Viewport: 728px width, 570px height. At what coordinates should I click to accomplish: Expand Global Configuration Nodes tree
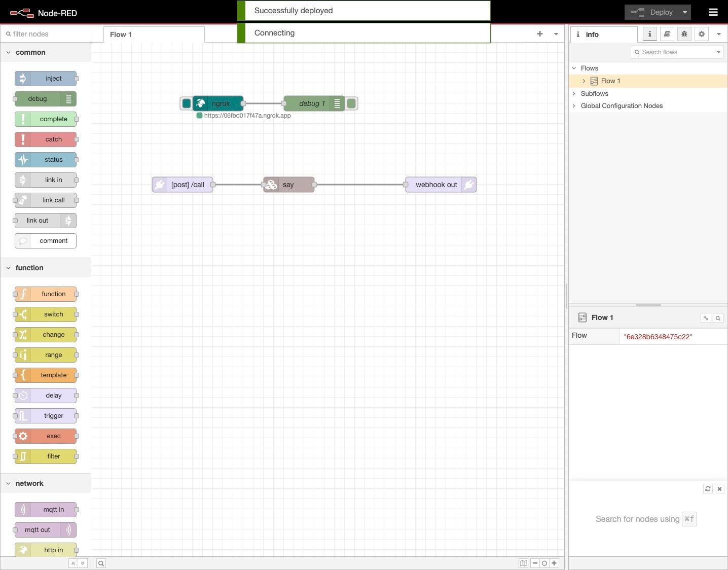pos(574,105)
